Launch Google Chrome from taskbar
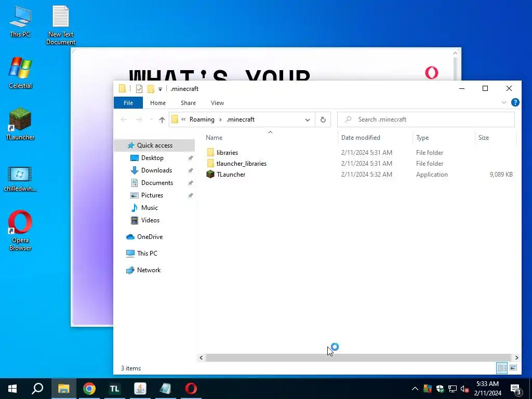532x399 pixels. 89,389
